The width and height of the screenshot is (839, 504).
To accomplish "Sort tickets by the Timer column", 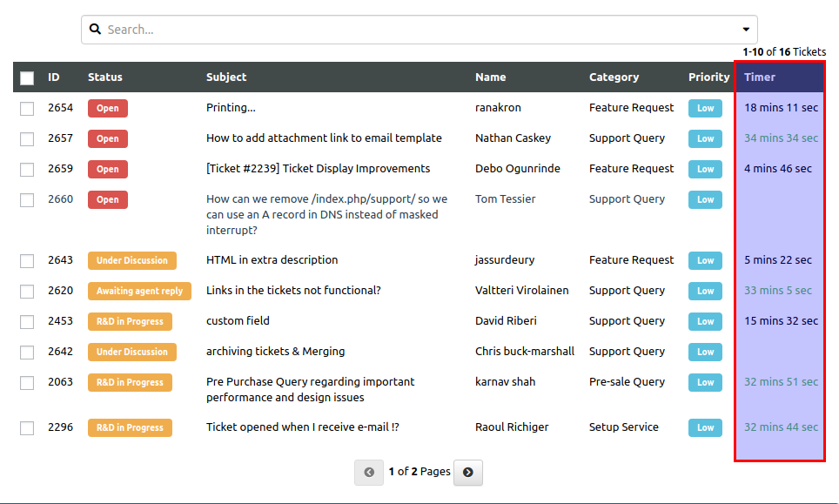I will click(759, 77).
